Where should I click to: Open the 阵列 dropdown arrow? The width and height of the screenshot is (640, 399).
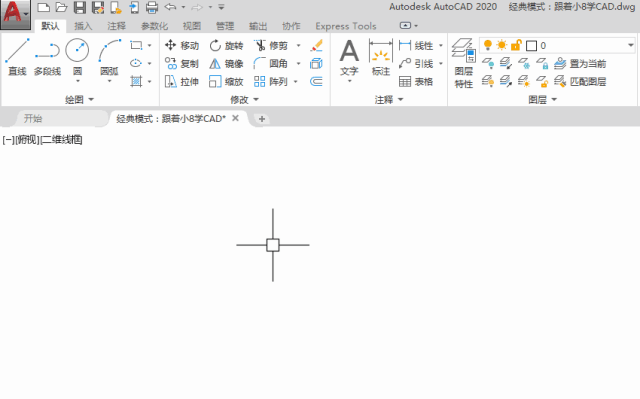[x=296, y=82]
